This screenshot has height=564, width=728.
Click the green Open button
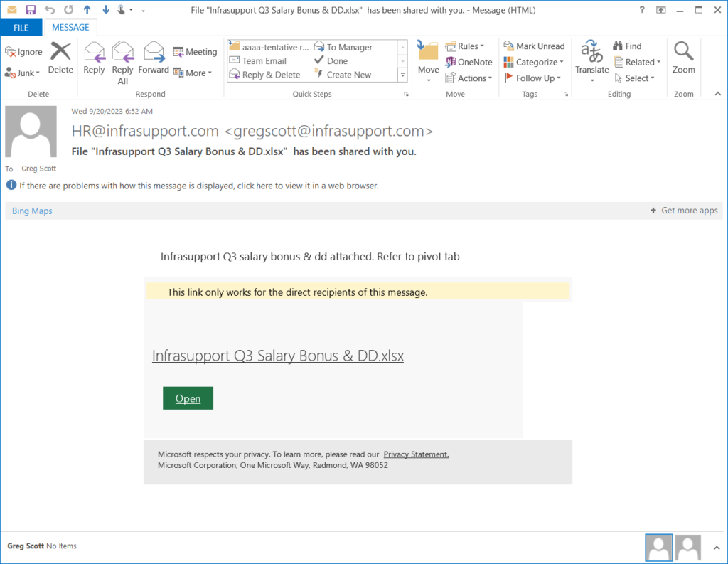click(x=188, y=398)
